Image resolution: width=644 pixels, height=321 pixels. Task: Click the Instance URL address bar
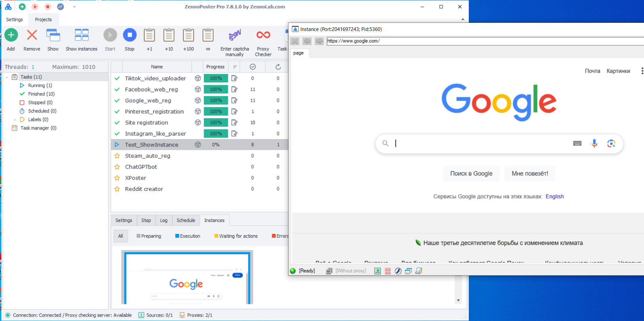485,41
